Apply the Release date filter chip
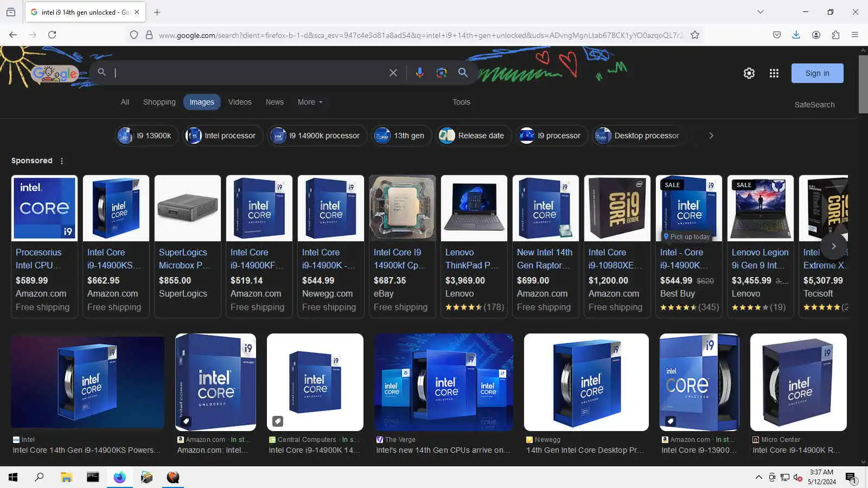 coord(474,136)
